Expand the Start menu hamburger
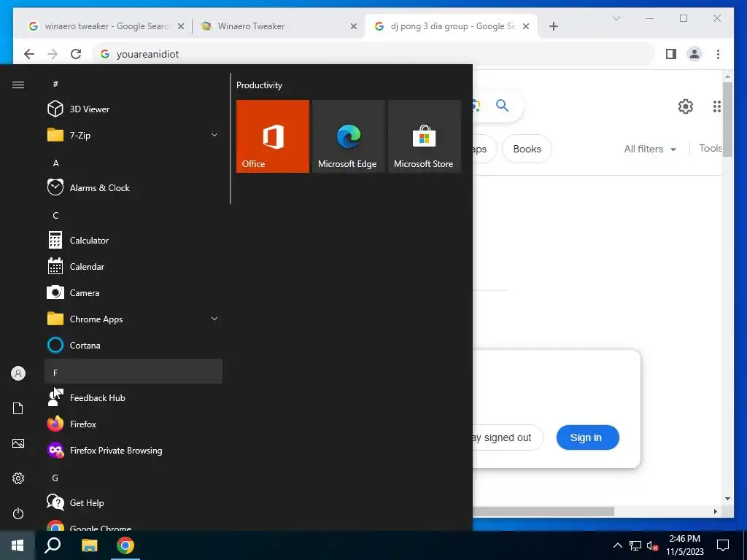 coord(18,85)
